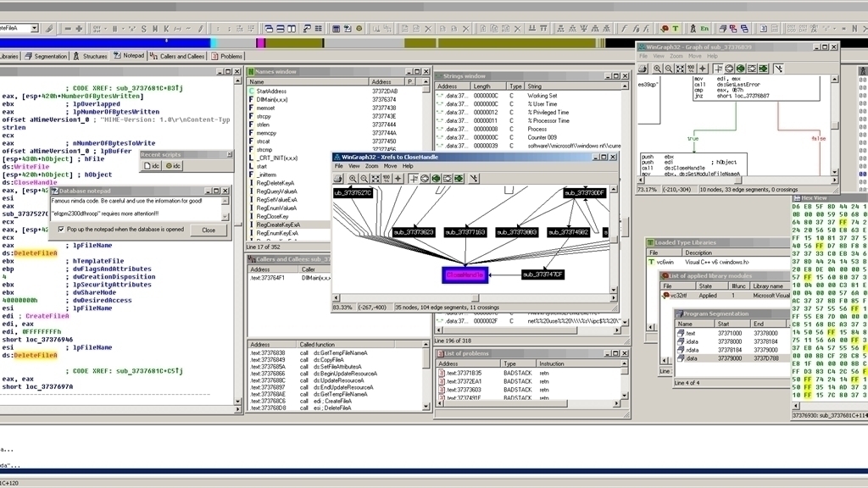Open Move menu in Xrefs to CloseHandle window

pos(390,166)
